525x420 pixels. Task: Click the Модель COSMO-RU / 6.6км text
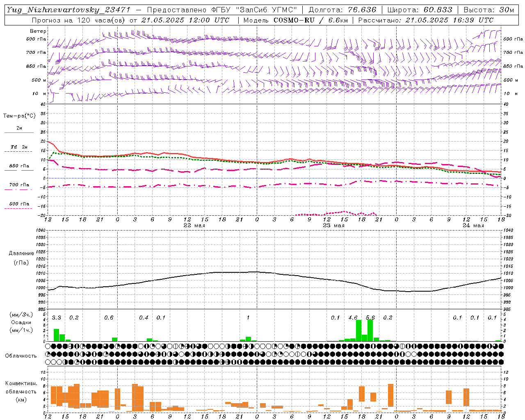[x=296, y=20]
